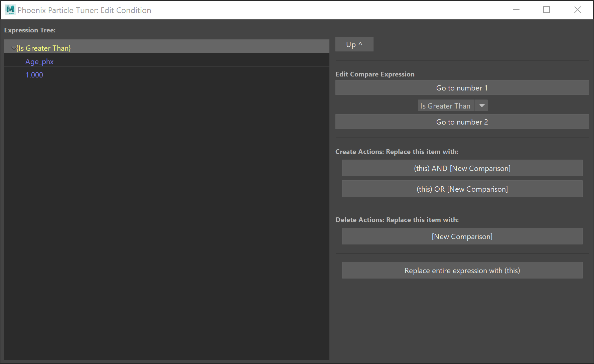Click (this) AND [New Comparison]
Viewport: 594px width, 364px height.
pyautogui.click(x=462, y=168)
